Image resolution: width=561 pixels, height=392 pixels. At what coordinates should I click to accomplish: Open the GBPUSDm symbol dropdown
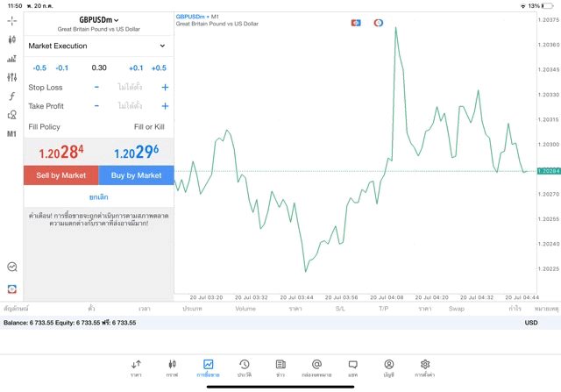(99, 20)
